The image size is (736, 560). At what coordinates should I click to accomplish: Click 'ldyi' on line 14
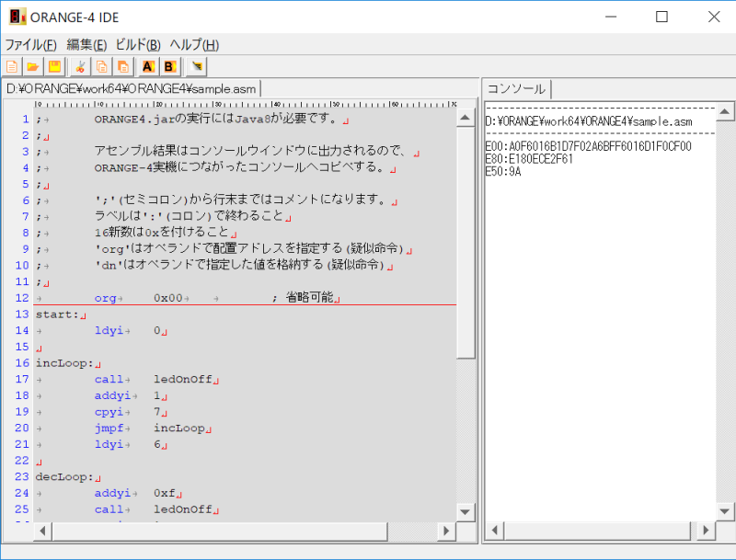click(x=109, y=331)
